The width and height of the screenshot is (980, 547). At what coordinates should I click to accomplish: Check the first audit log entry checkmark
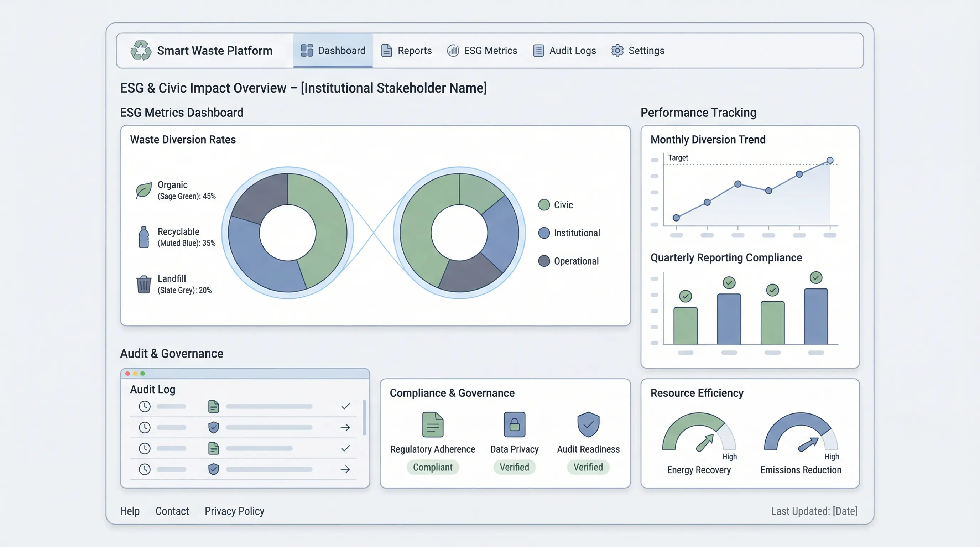pos(345,406)
